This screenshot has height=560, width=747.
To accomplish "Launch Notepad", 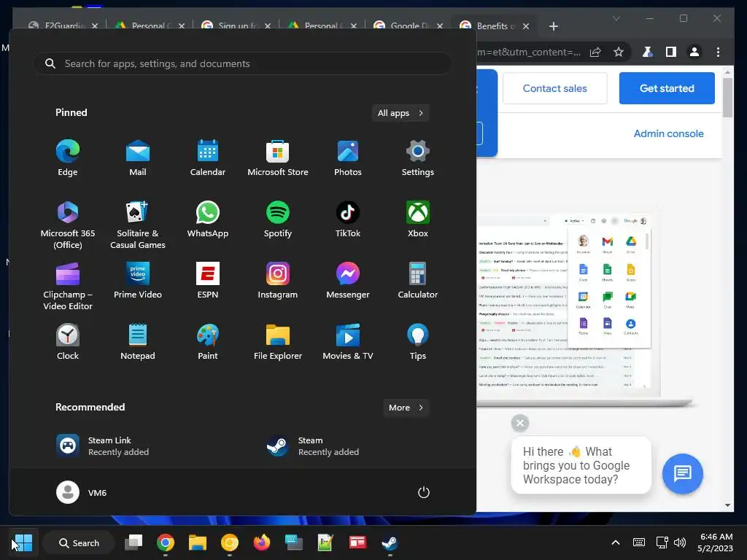I will (138, 341).
